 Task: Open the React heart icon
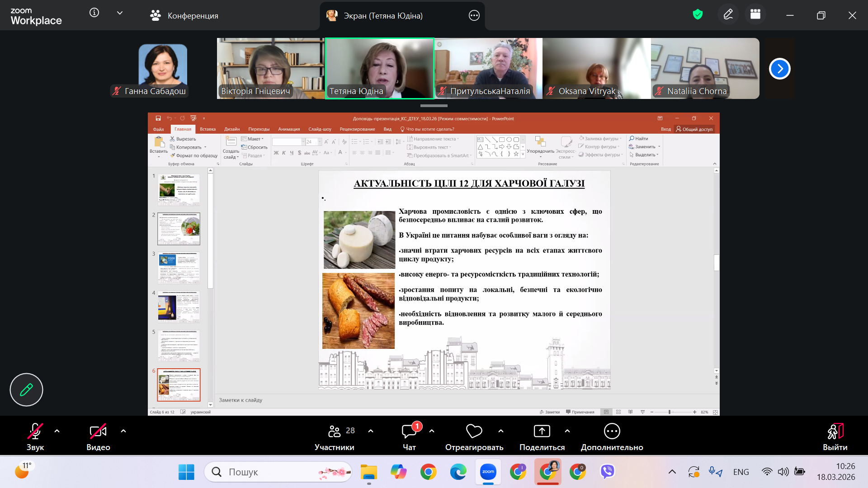(474, 432)
